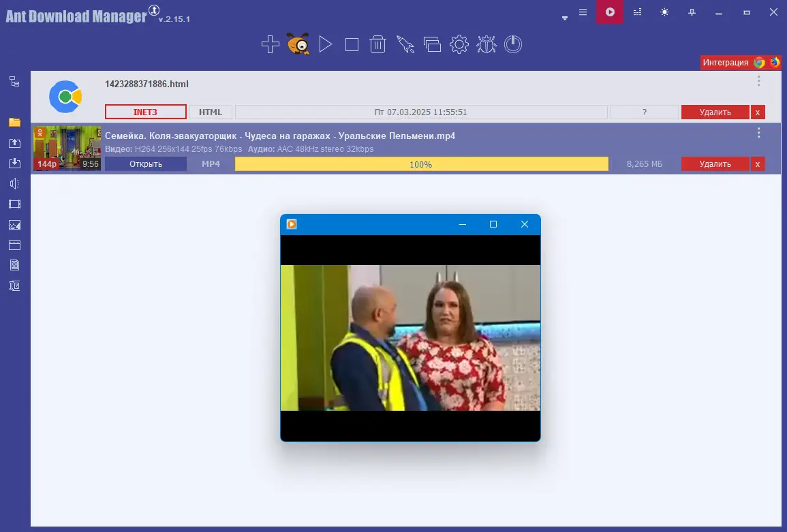Click the x button on the html row
The image size is (787, 532).
(758, 112)
